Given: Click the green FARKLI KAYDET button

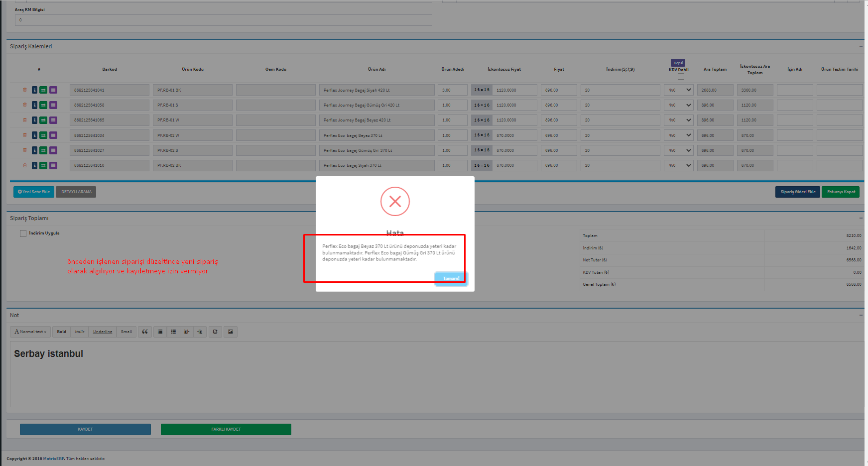Looking at the screenshot, I should [226, 429].
